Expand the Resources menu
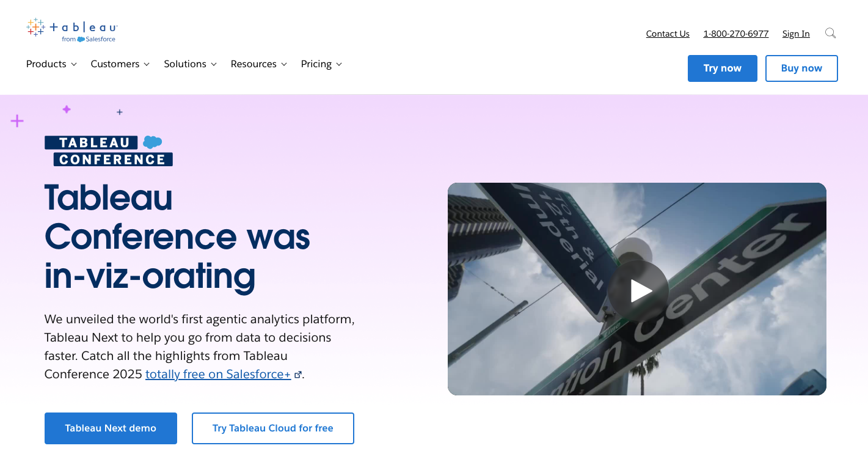Screen dimensions: 868x473 pyautogui.click(x=258, y=64)
